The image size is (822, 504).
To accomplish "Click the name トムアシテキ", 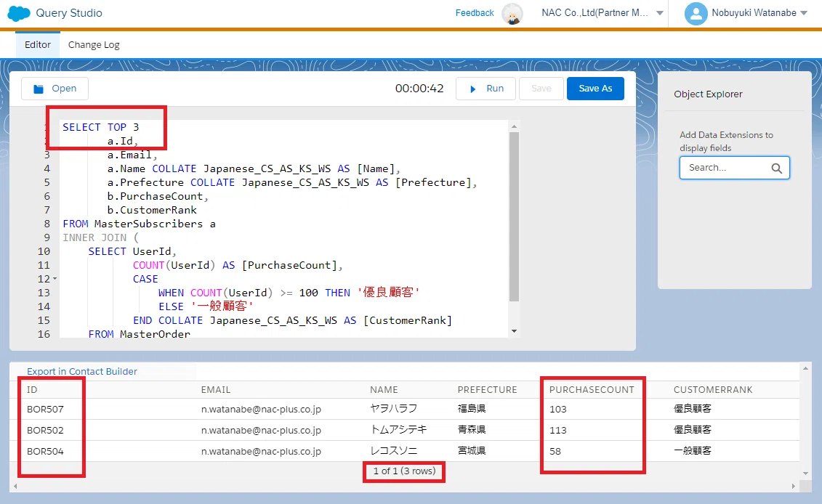I will point(398,430).
